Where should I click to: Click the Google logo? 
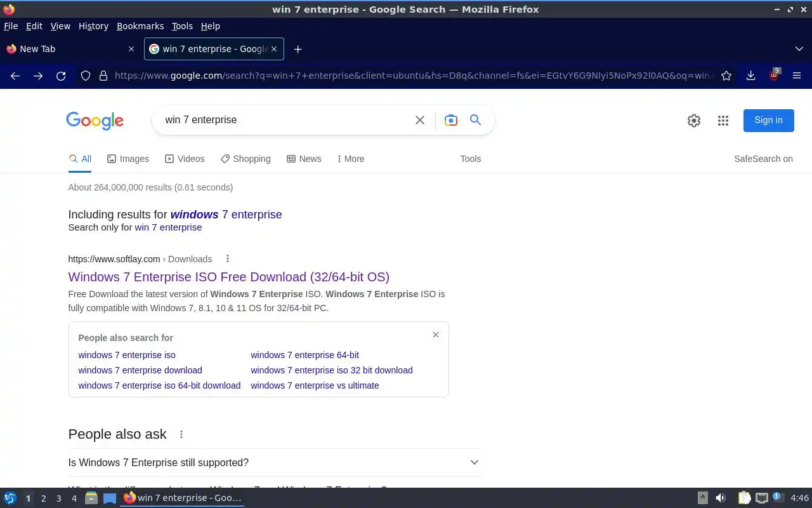tap(95, 121)
